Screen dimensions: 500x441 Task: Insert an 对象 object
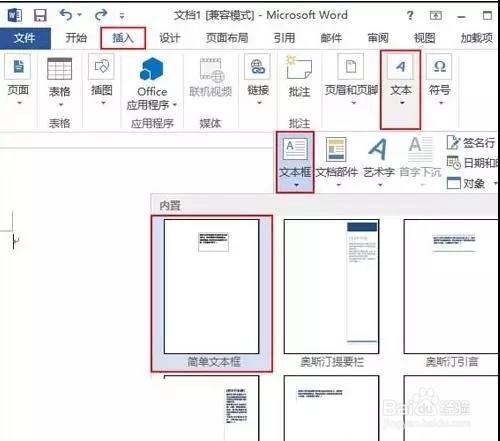(x=466, y=183)
